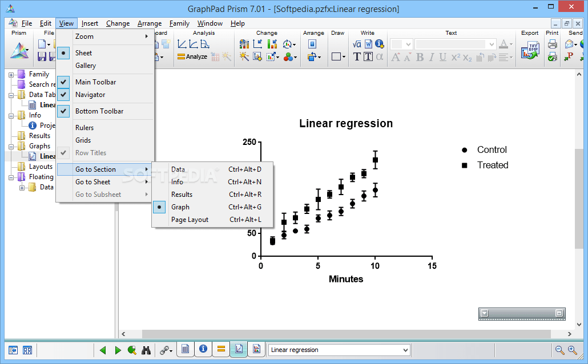Click the change graph type icon
Image resolution: width=588 pixels, height=364 pixels.
pyautogui.click(x=244, y=45)
